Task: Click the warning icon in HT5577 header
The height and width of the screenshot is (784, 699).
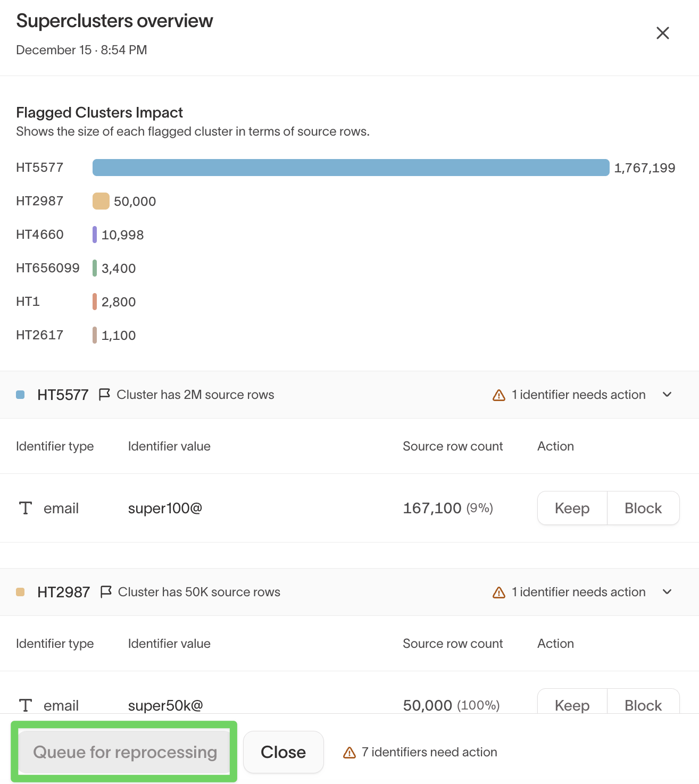Action: click(x=499, y=395)
